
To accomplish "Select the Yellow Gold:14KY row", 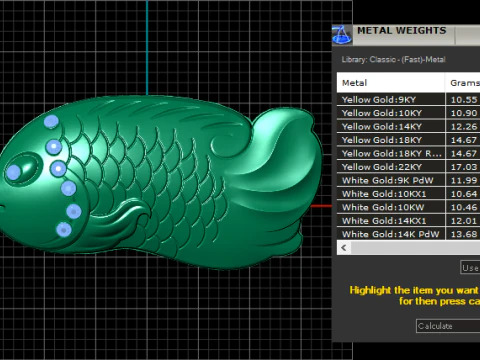I will 408,127.
